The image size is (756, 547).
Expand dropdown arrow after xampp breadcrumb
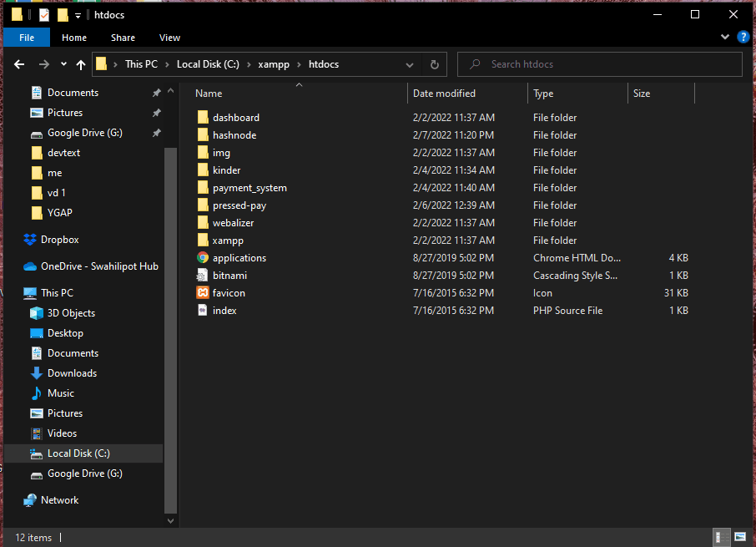[x=299, y=64]
